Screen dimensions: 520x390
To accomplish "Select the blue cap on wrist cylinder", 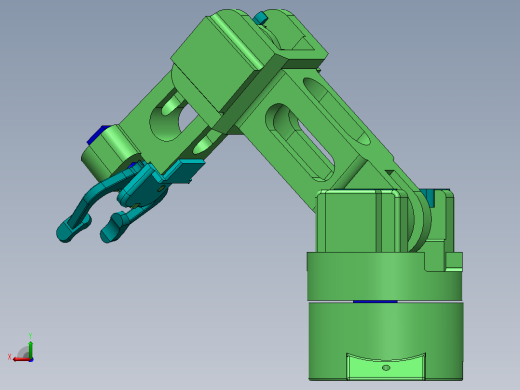I will [x=99, y=134].
